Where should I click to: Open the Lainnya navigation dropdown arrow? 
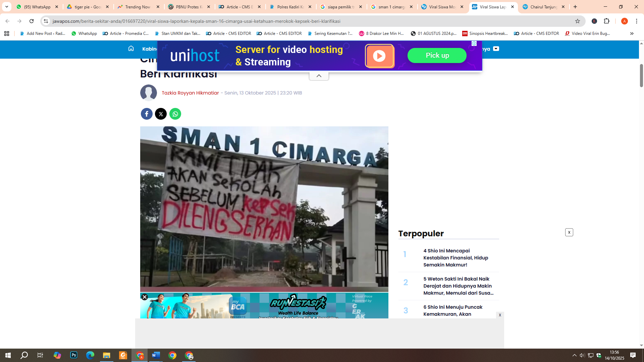pos(496,49)
